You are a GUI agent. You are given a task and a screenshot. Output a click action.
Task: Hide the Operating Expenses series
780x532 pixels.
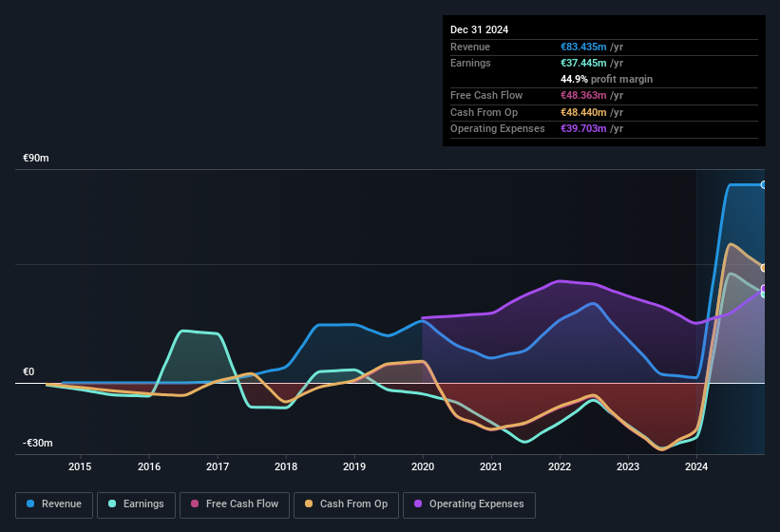coord(468,504)
